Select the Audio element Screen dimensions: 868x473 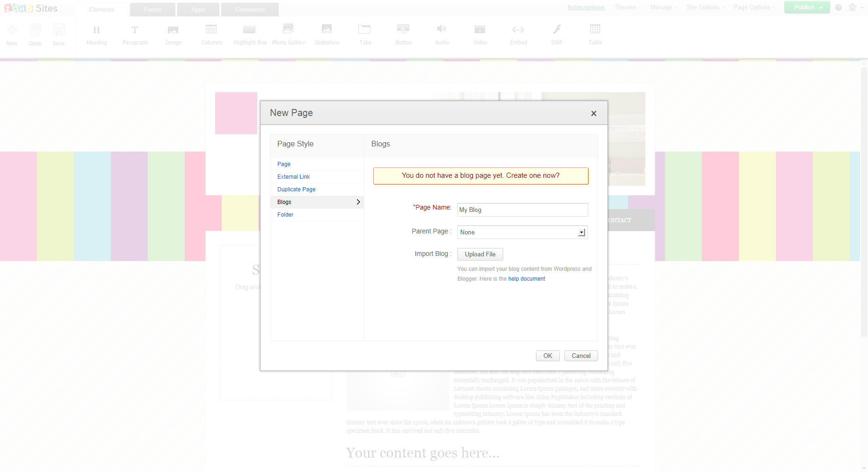coord(441,35)
